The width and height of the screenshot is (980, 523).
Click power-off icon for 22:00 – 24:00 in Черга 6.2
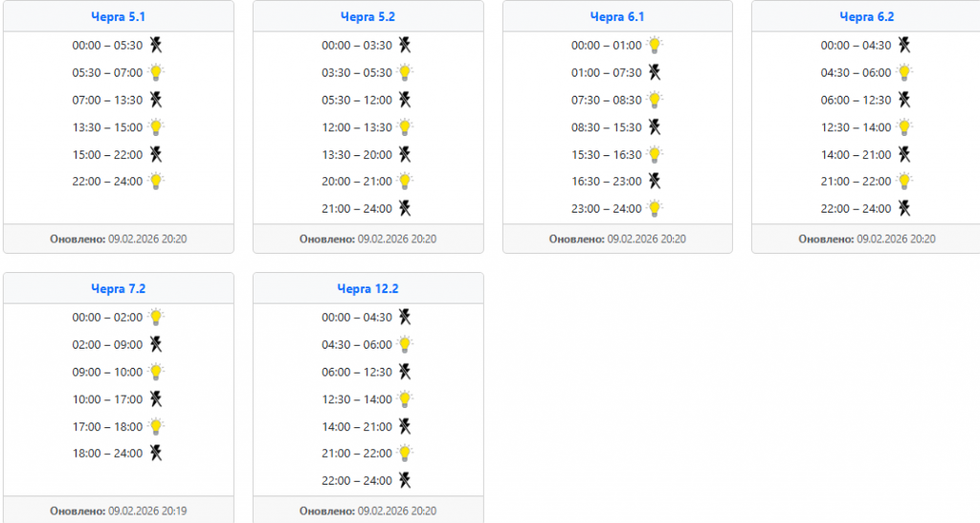click(904, 208)
